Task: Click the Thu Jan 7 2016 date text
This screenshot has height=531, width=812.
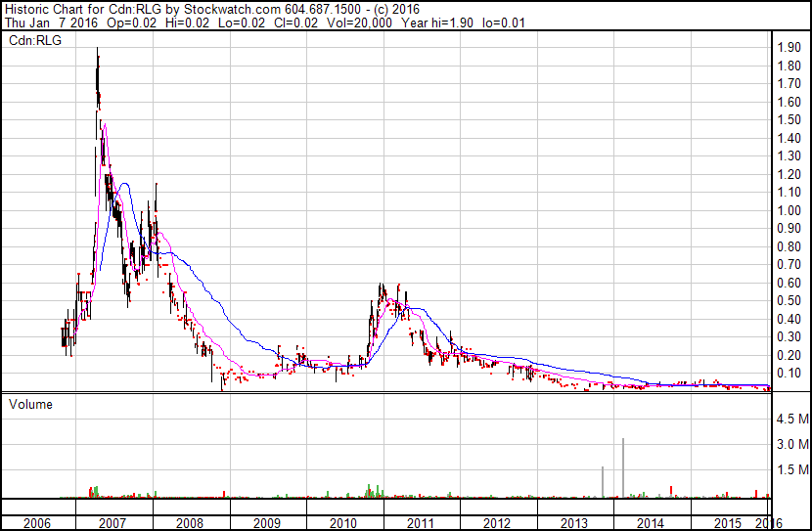Action: (x=51, y=22)
